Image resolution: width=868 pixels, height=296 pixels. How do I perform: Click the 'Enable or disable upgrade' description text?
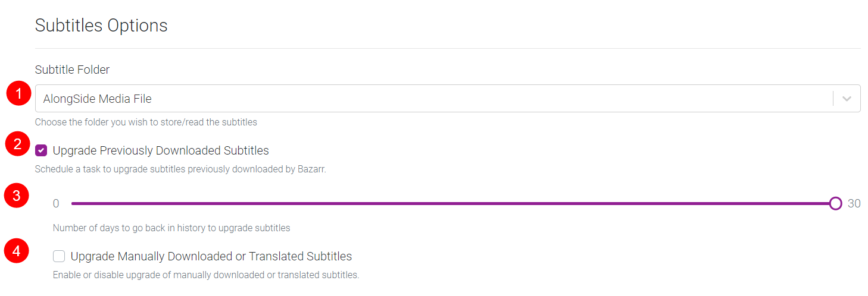pos(206,275)
